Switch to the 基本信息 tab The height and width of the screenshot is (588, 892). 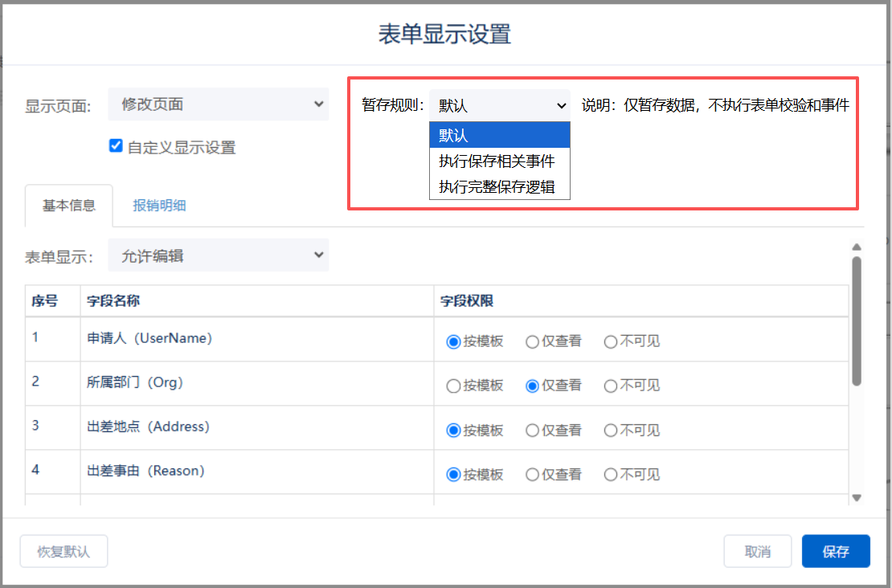coord(69,205)
